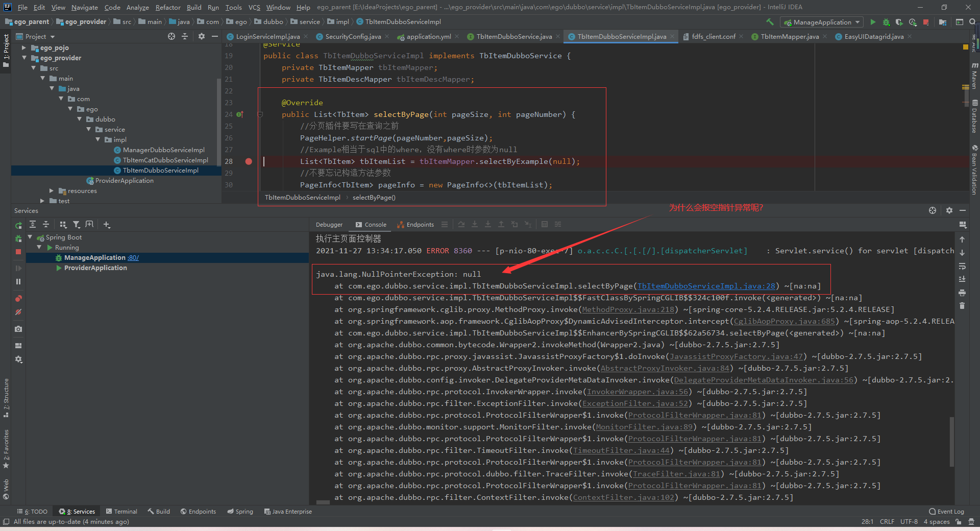
Task: Toggle the breakpoint on line 28
Action: click(x=249, y=161)
